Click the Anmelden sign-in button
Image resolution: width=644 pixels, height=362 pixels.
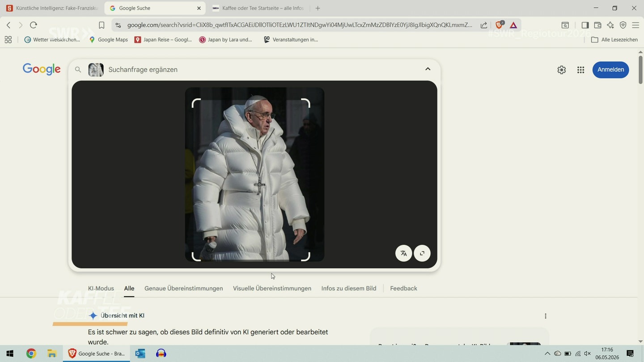click(610, 70)
